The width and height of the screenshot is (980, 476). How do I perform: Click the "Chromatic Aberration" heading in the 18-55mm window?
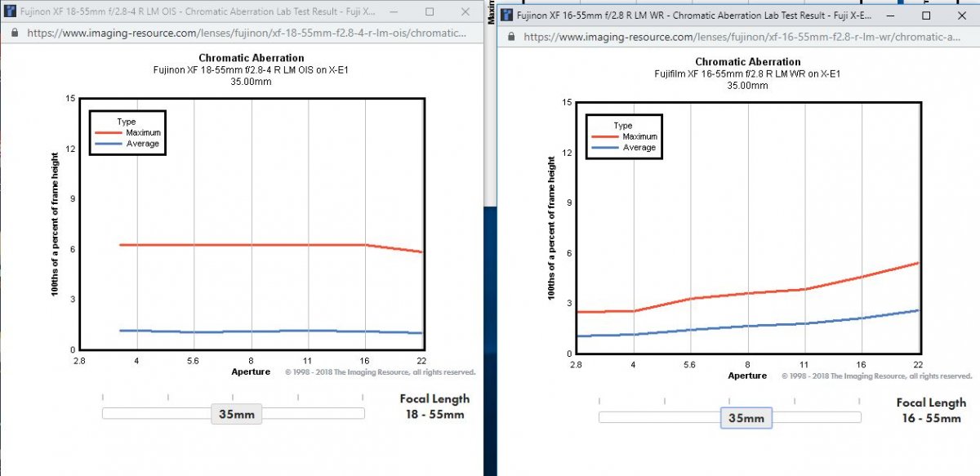(x=252, y=58)
